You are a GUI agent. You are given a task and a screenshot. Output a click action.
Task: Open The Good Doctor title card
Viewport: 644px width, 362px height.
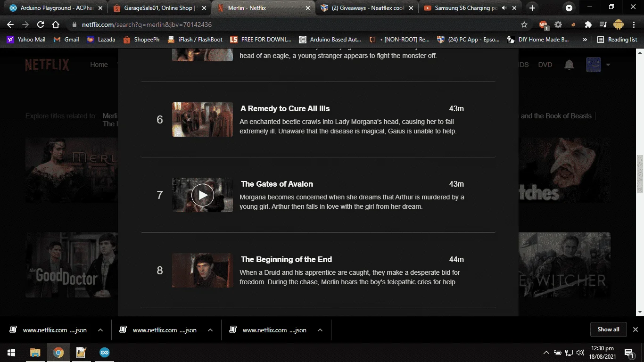click(x=71, y=265)
